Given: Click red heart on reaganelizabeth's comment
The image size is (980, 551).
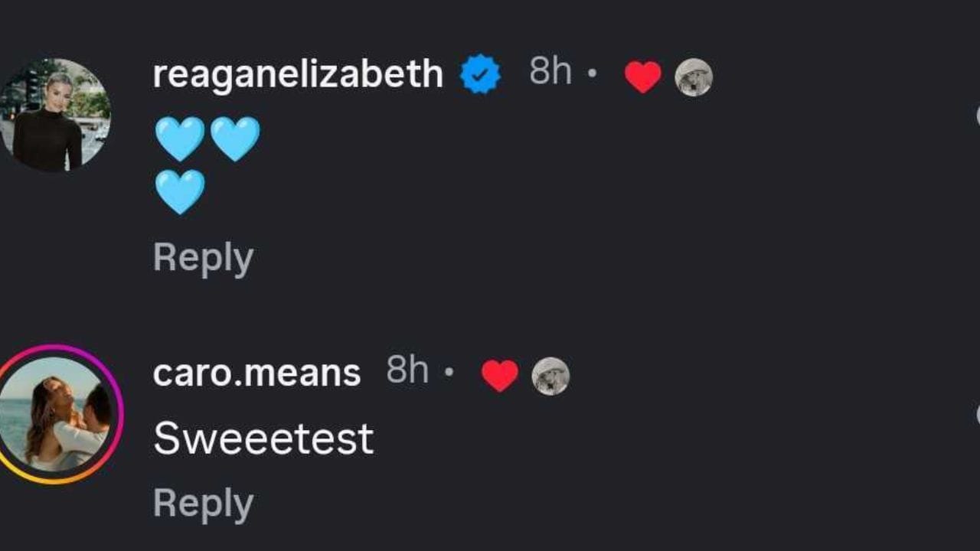Looking at the screenshot, I should 642,77.
